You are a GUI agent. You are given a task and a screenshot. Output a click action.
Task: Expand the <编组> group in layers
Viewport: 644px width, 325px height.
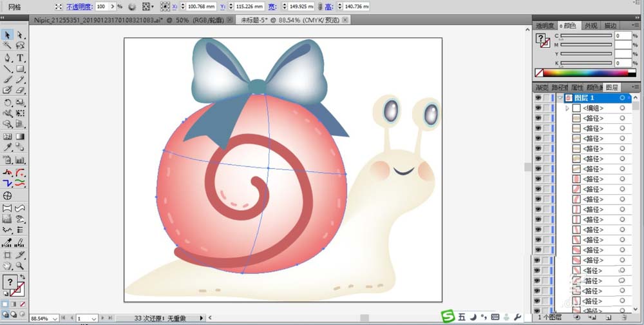pyautogui.click(x=567, y=108)
